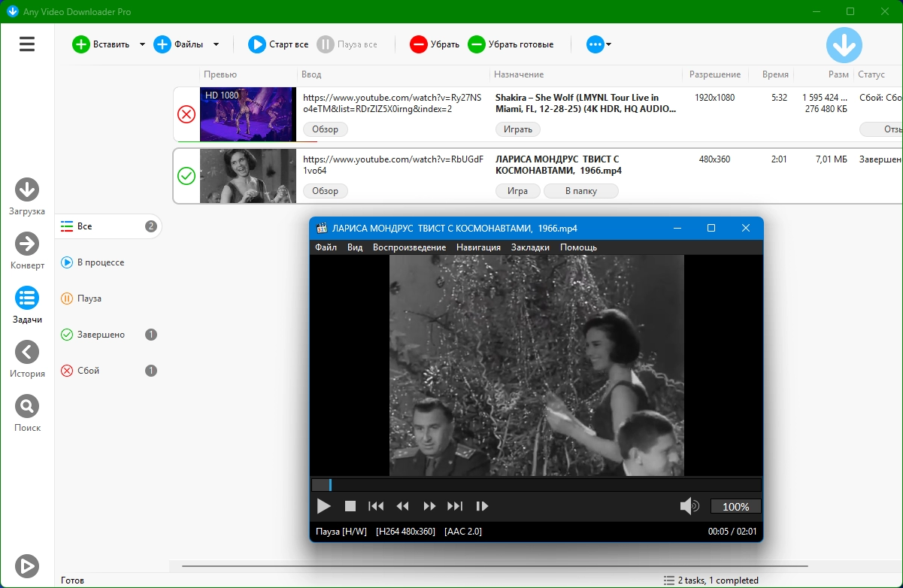The image size is (903, 588).
Task: Click the green completed checkmark of the Лариса Мондрус task
Action: coord(186,176)
